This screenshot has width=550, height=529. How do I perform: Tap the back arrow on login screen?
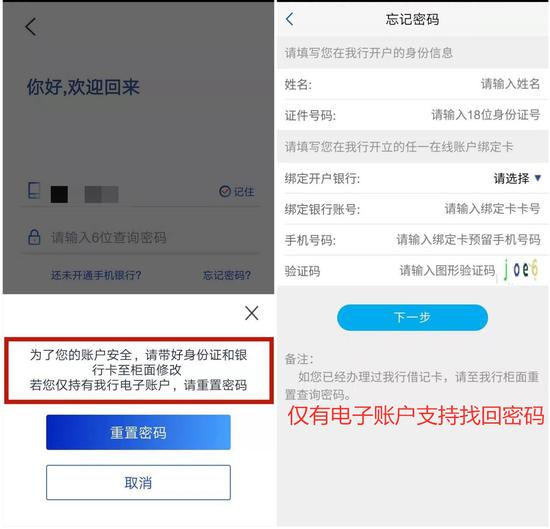31,27
